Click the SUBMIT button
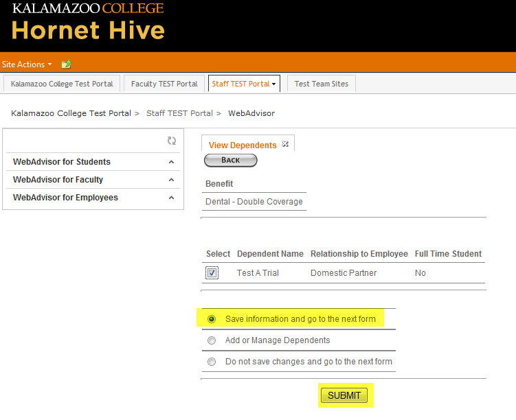 point(344,395)
